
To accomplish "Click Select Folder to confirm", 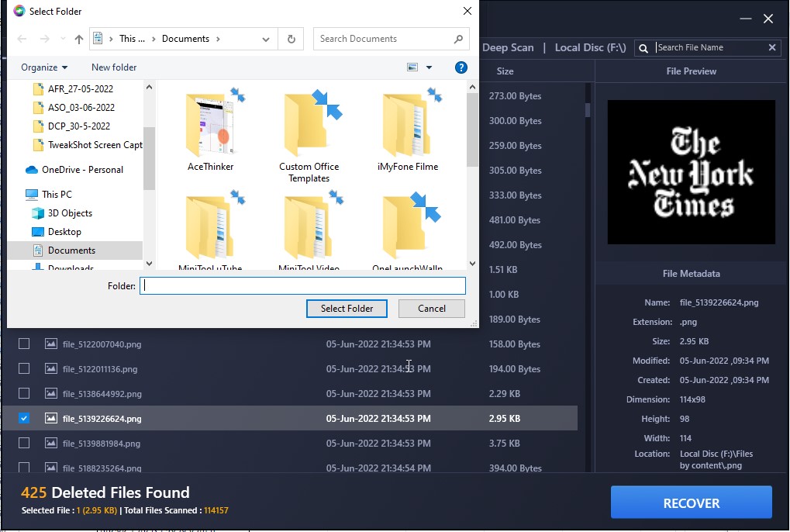I will 347,309.
